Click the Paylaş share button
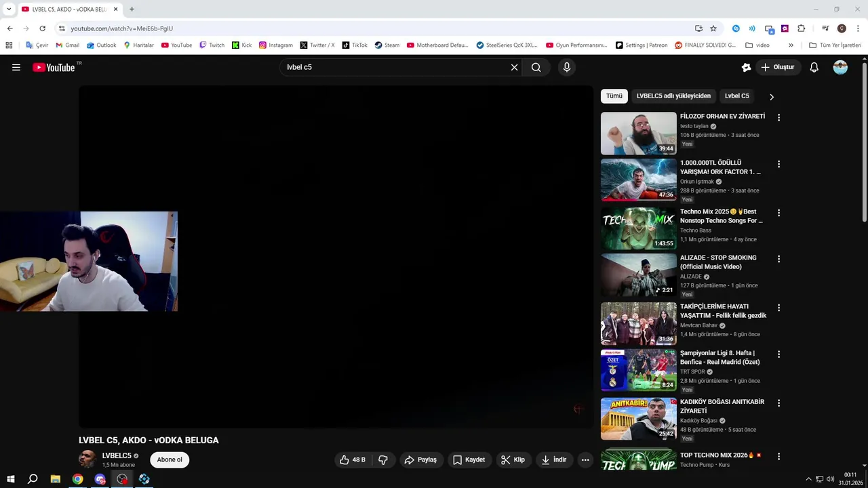This screenshot has height=488, width=868. (x=420, y=460)
